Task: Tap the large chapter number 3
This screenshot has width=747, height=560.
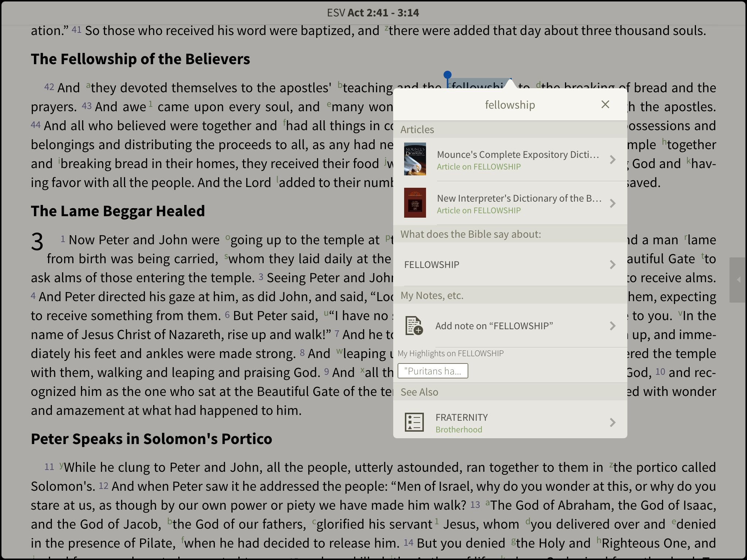Action: pos(37,242)
